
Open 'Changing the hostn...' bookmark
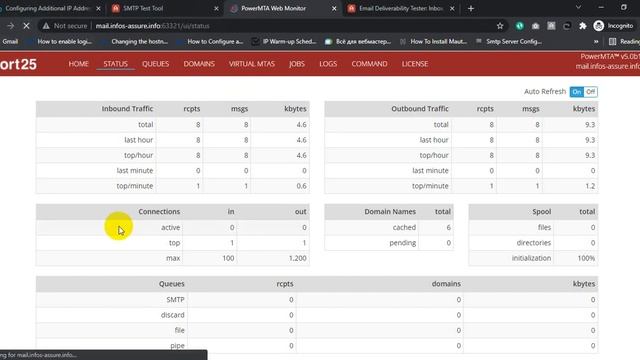pos(135,41)
